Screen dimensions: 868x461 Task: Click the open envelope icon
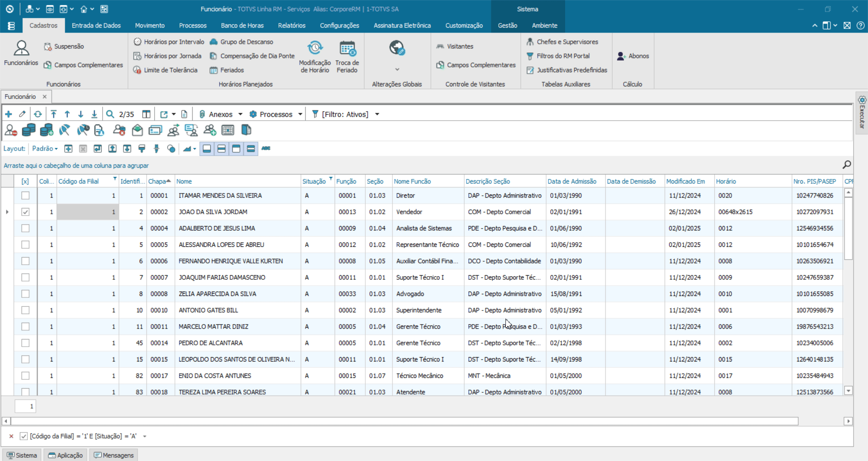137,131
